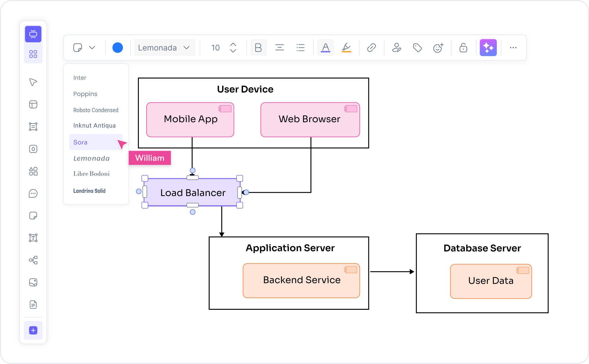Insert a hyperlink on selected text
Screen dimensions: 589x364
click(x=371, y=47)
